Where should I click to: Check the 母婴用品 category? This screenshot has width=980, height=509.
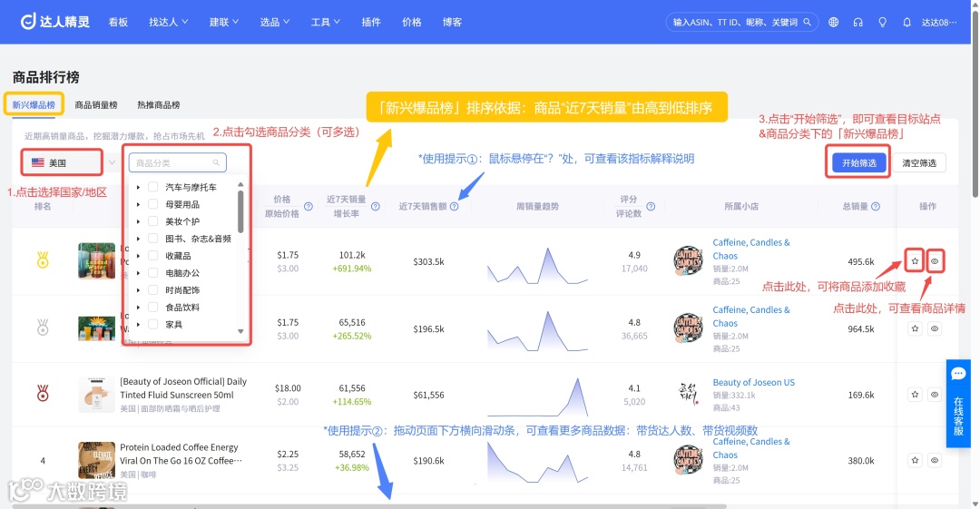(152, 204)
